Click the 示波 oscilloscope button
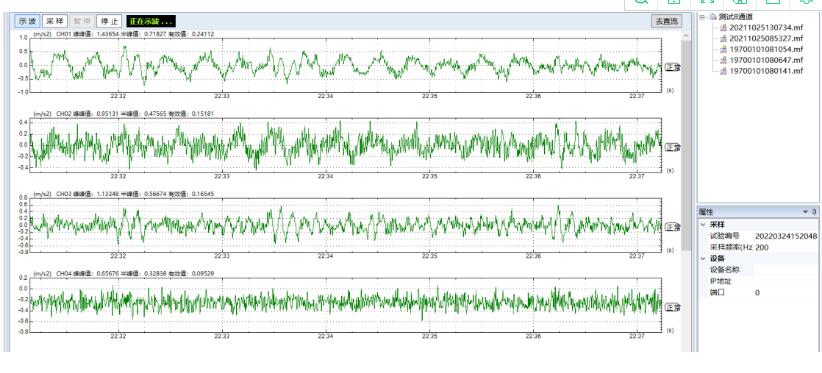822x373 pixels. [x=28, y=21]
